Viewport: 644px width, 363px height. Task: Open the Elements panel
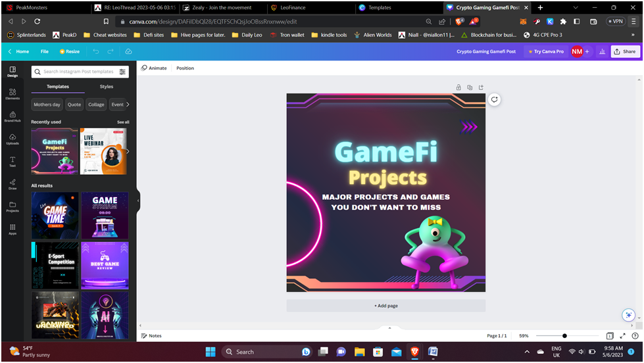(12, 94)
